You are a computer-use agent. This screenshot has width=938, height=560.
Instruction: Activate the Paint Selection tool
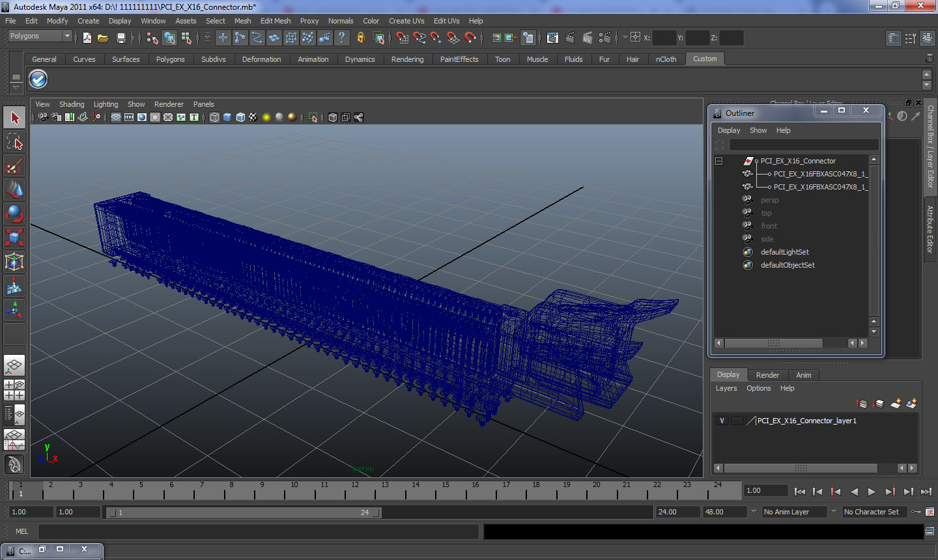tap(14, 166)
